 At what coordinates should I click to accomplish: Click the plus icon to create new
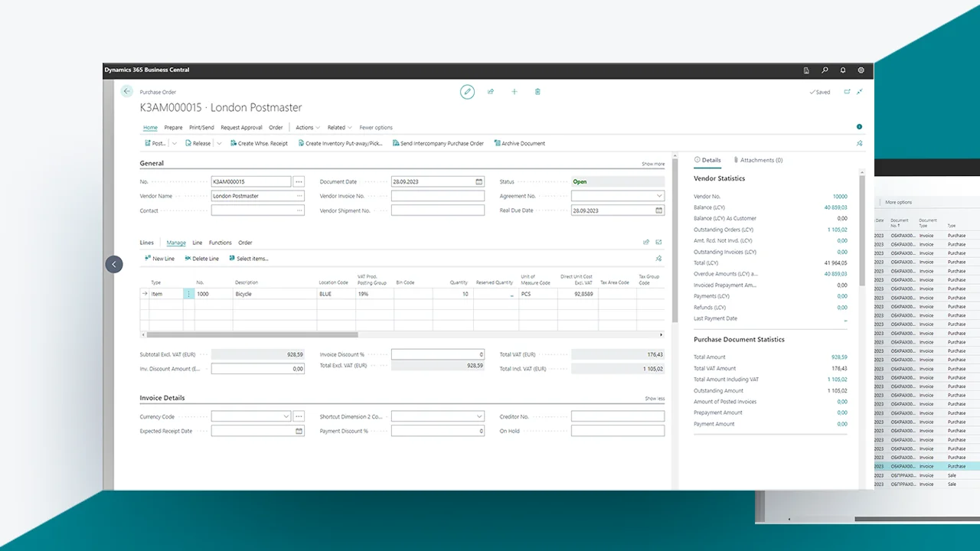point(514,92)
